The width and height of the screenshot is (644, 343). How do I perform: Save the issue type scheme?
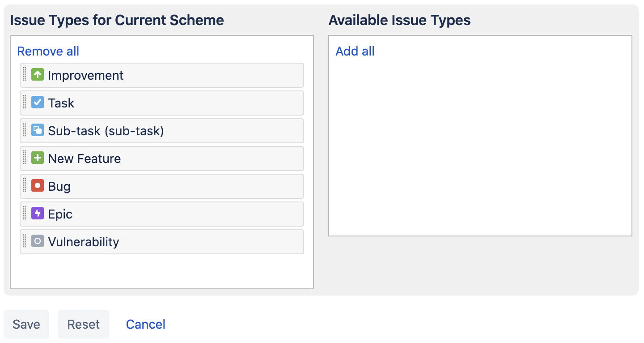tap(26, 324)
